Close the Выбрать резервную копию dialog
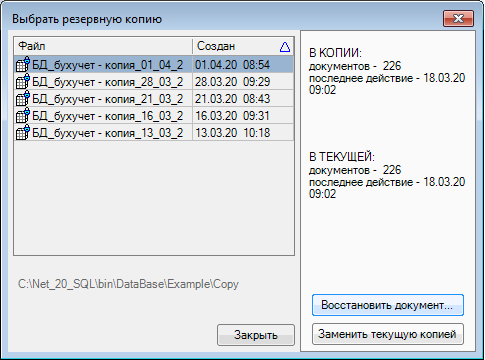Screen dimensions: 485x360 click(458, 18)
